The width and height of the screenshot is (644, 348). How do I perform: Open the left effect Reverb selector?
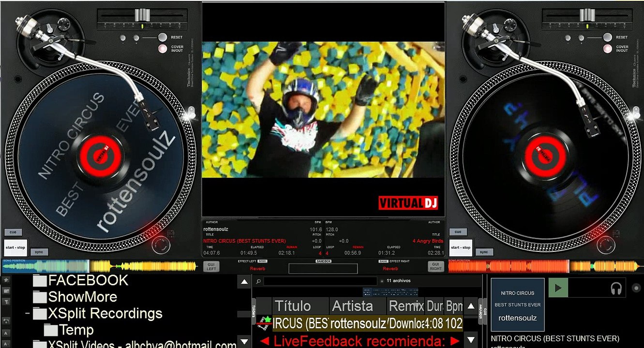(x=257, y=268)
